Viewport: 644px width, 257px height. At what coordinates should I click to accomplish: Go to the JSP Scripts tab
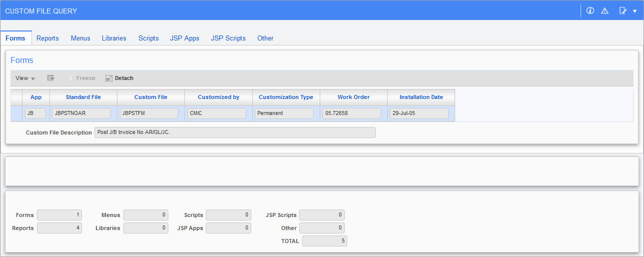tap(228, 38)
